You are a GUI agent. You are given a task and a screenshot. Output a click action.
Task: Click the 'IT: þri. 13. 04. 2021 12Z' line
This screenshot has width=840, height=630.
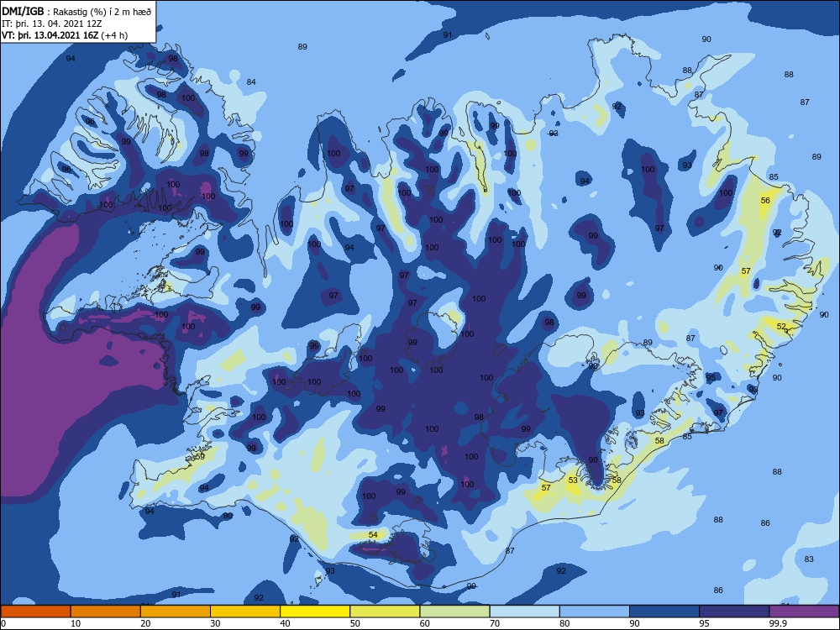(x=52, y=24)
